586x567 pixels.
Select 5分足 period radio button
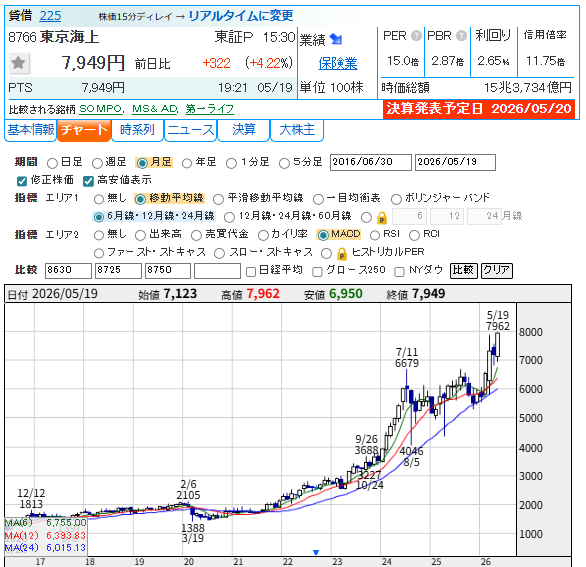click(x=284, y=163)
